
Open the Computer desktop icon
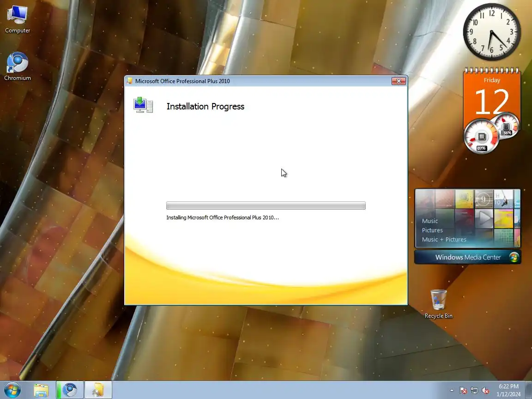tap(17, 19)
